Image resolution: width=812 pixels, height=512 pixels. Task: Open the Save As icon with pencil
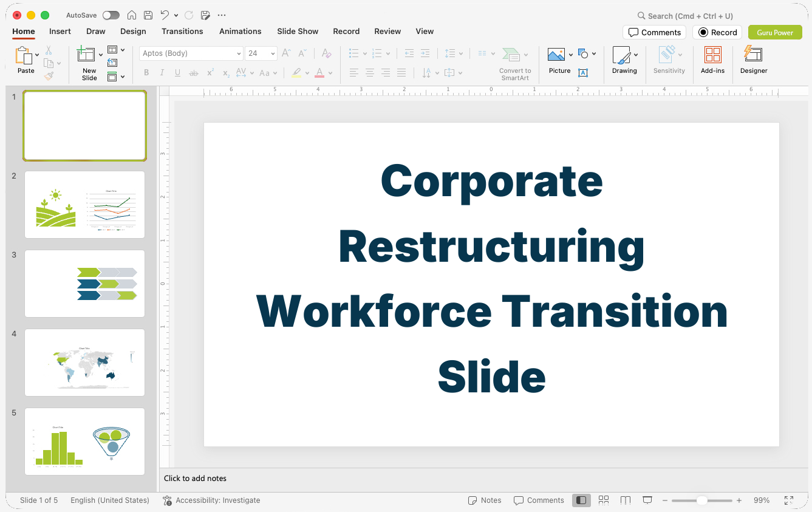205,15
